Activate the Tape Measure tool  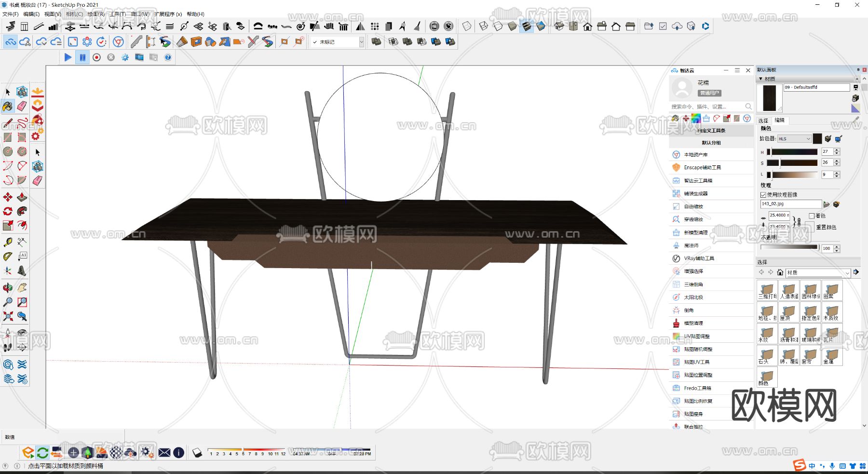[x=8, y=242]
